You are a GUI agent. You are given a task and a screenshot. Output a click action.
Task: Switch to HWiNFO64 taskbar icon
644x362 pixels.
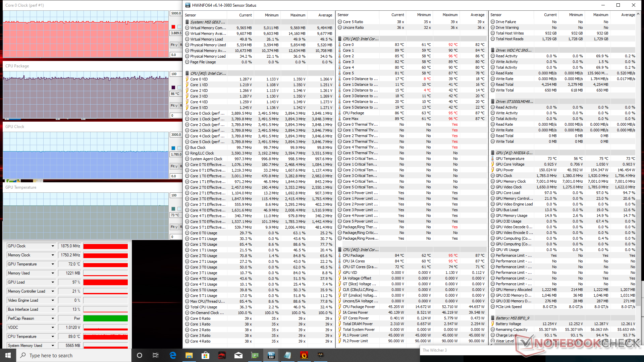(x=271, y=355)
